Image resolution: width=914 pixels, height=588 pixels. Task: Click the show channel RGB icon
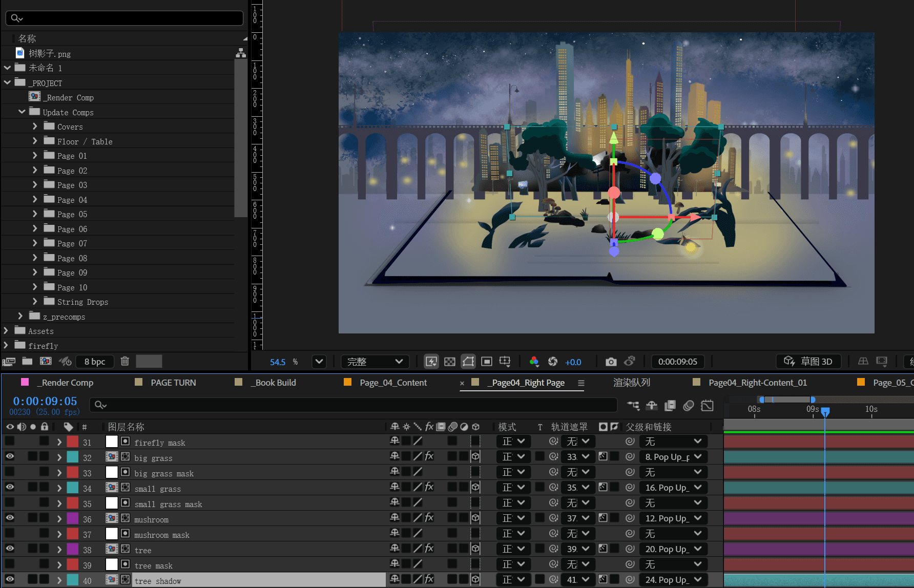534,362
